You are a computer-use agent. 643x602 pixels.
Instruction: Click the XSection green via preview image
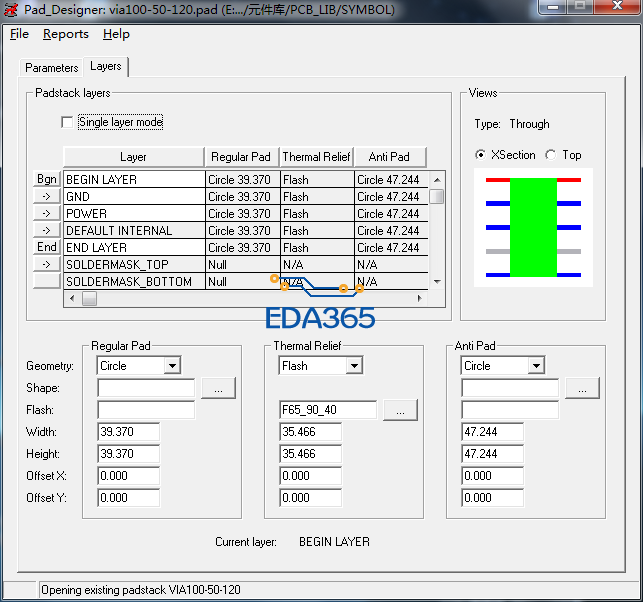[x=533, y=228]
